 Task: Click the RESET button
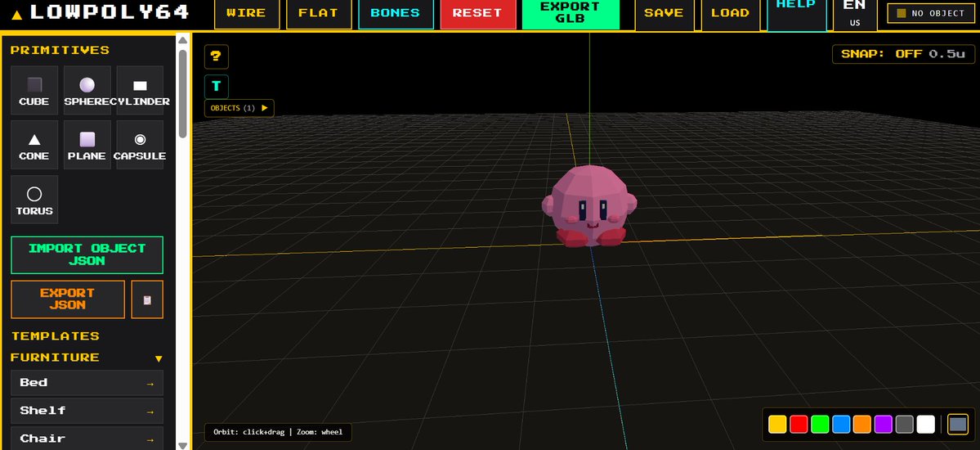477,14
